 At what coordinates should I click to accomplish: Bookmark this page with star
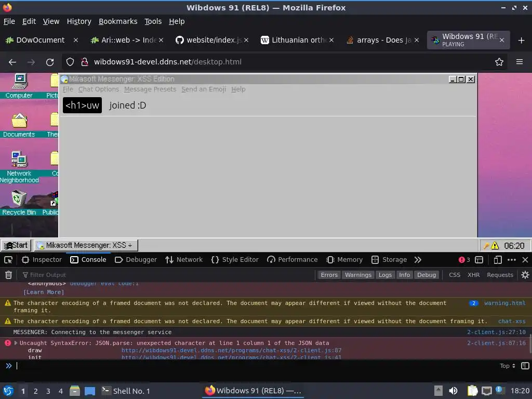click(x=499, y=62)
